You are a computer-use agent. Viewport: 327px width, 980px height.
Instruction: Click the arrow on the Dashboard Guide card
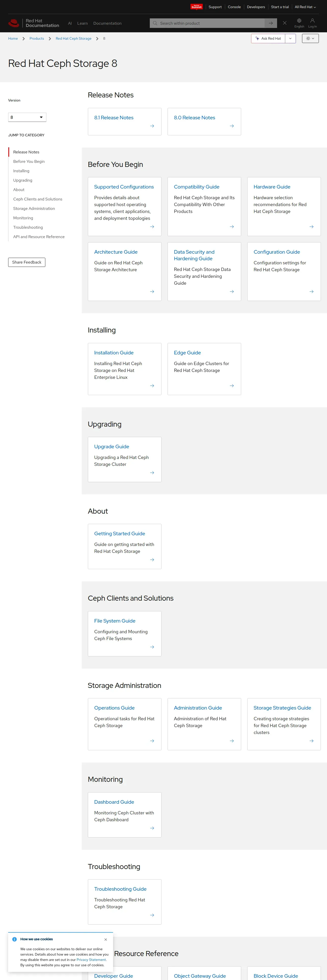pyautogui.click(x=152, y=828)
